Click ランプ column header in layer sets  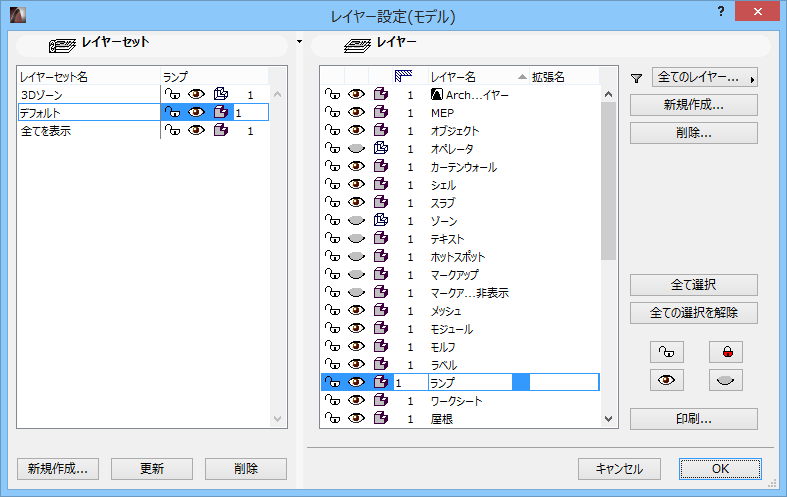tap(214, 76)
